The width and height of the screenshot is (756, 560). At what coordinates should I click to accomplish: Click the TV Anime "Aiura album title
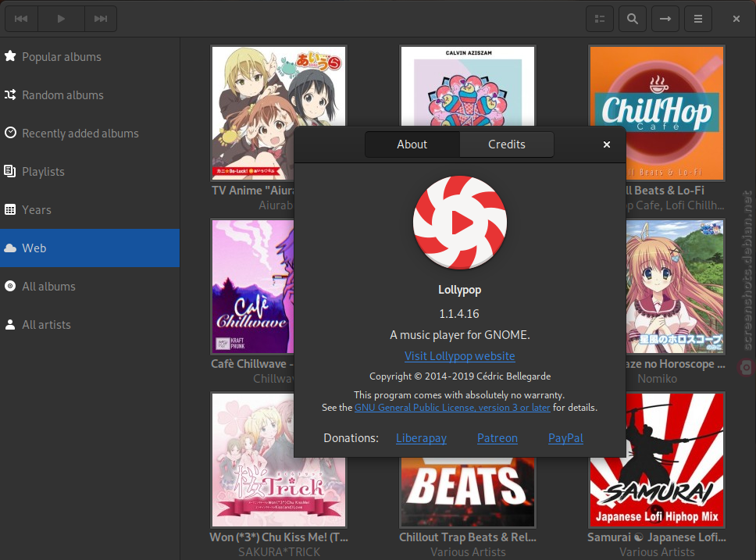pyautogui.click(x=252, y=191)
